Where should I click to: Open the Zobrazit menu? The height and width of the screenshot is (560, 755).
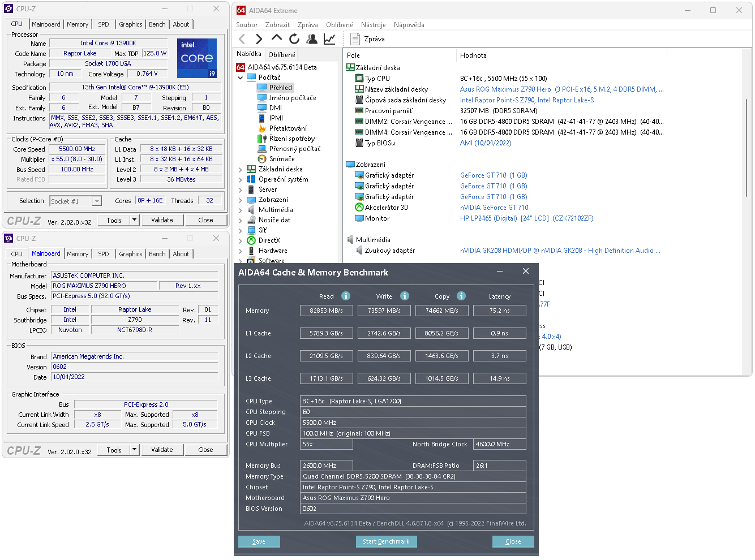(277, 25)
